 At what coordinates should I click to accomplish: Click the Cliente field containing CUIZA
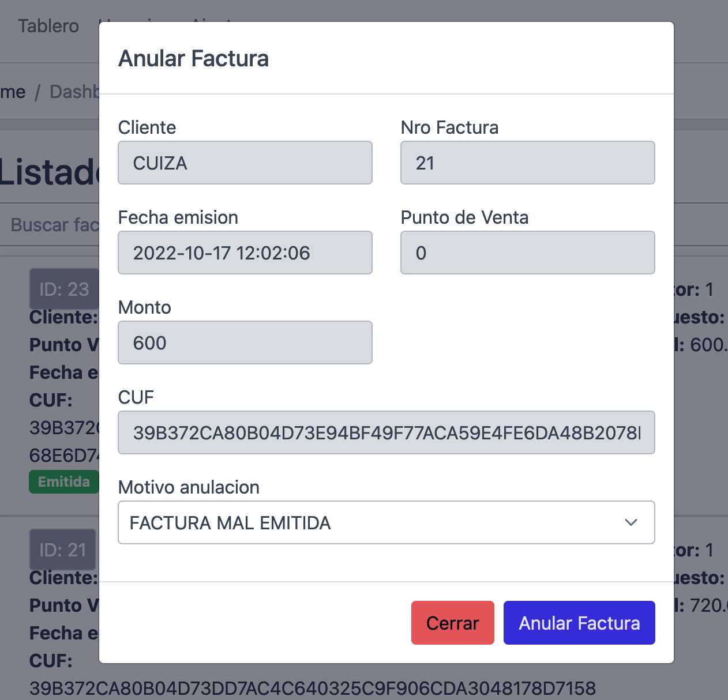[x=245, y=163]
